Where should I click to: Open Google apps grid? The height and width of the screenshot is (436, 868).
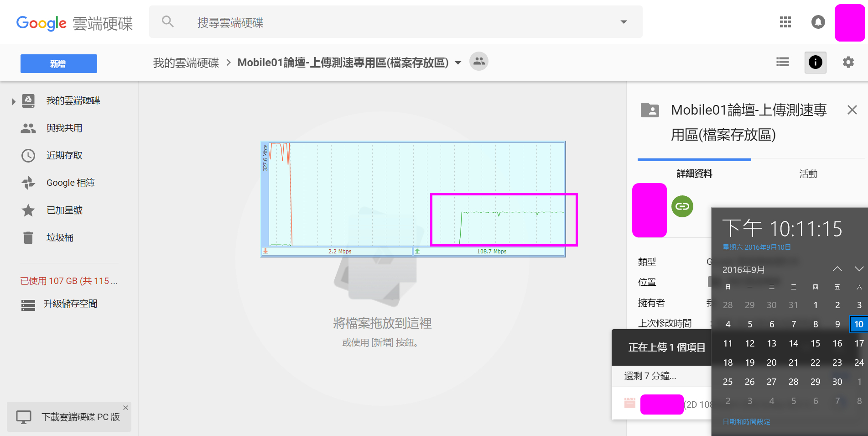click(785, 22)
